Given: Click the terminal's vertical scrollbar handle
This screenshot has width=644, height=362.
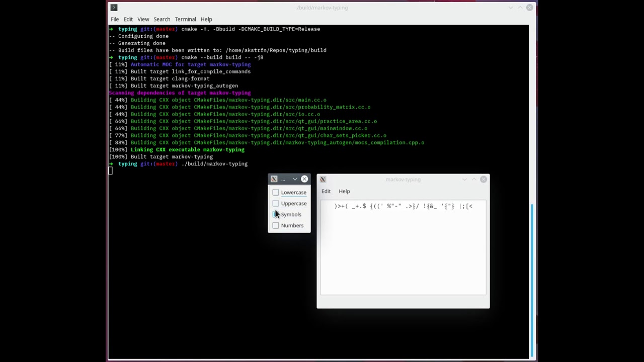Looking at the screenshot, I should [531, 280].
